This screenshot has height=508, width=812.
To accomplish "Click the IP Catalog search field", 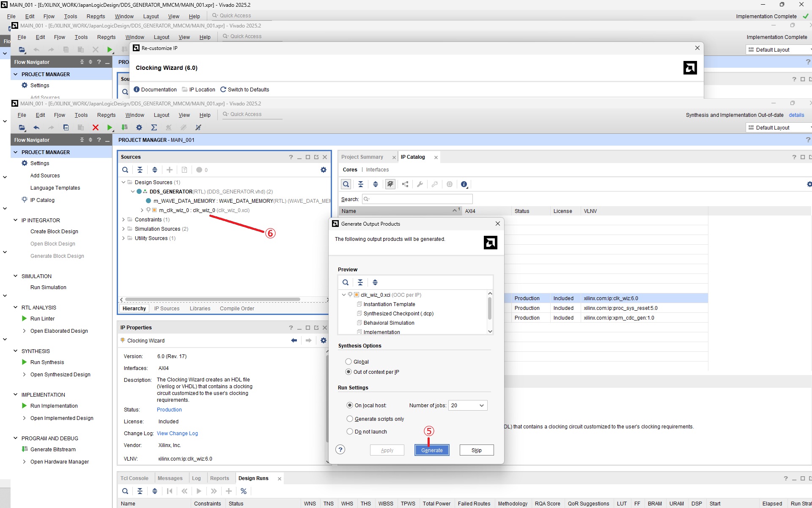I will click(x=421, y=199).
